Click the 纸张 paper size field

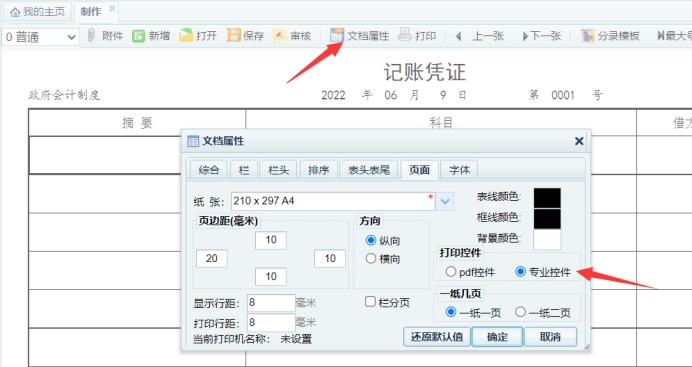coord(333,201)
